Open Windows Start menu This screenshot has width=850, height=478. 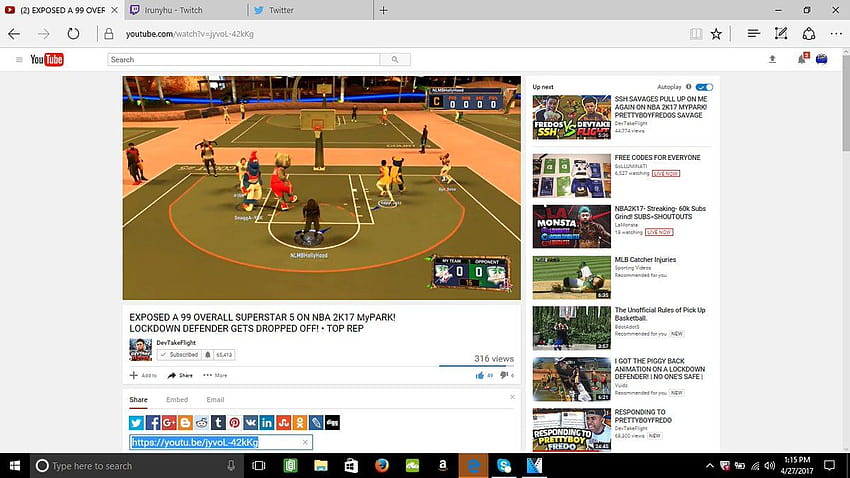[x=15, y=466]
